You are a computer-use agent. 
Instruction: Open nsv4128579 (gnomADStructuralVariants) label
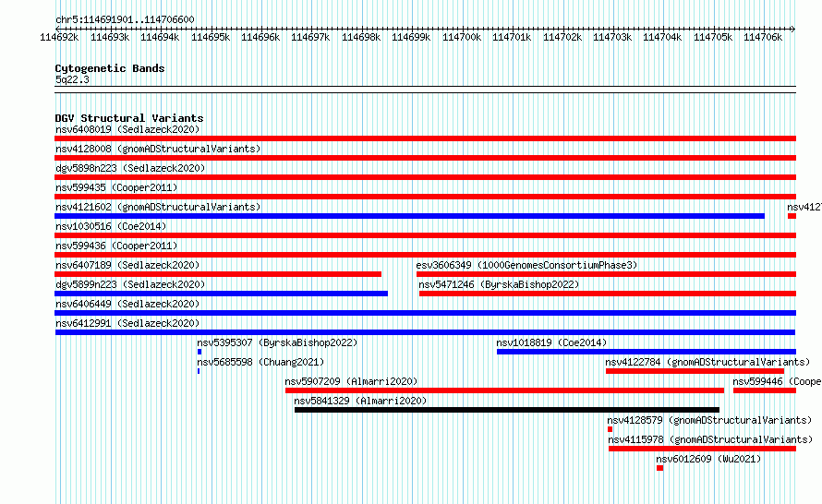(x=709, y=420)
